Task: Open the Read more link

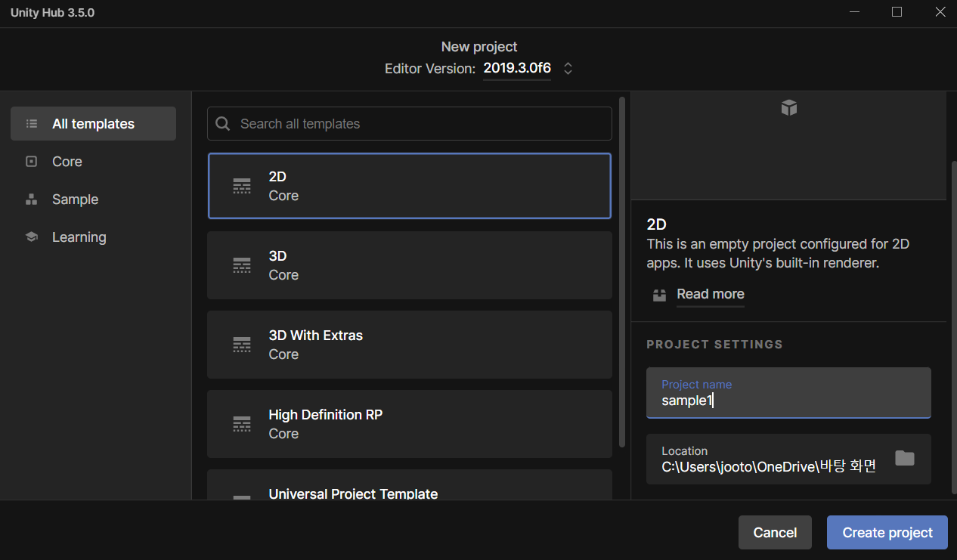Action: [711, 294]
